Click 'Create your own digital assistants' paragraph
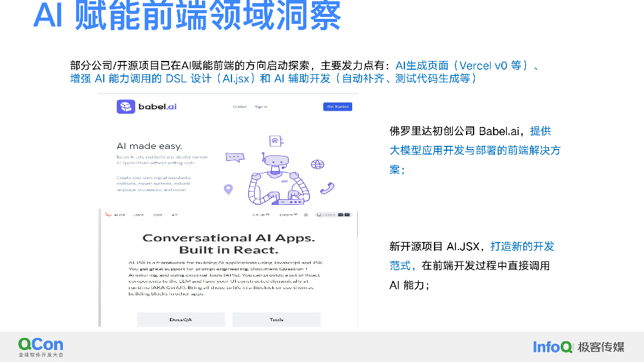This screenshot has height=362, width=644. click(154, 184)
